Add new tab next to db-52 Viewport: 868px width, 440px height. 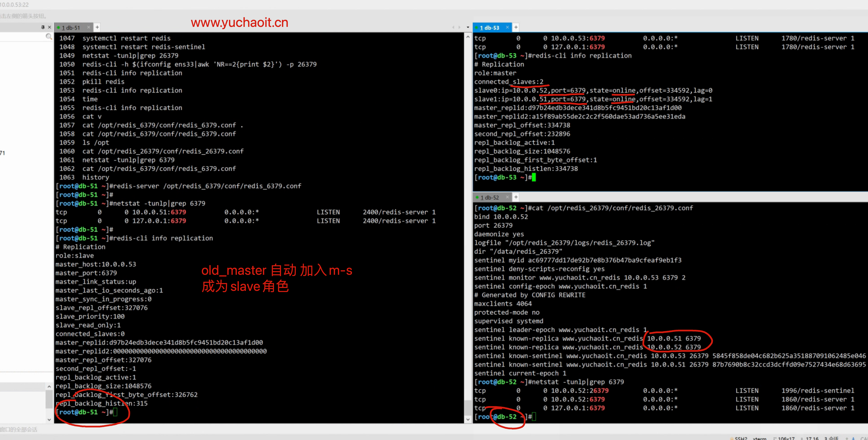[x=516, y=197]
